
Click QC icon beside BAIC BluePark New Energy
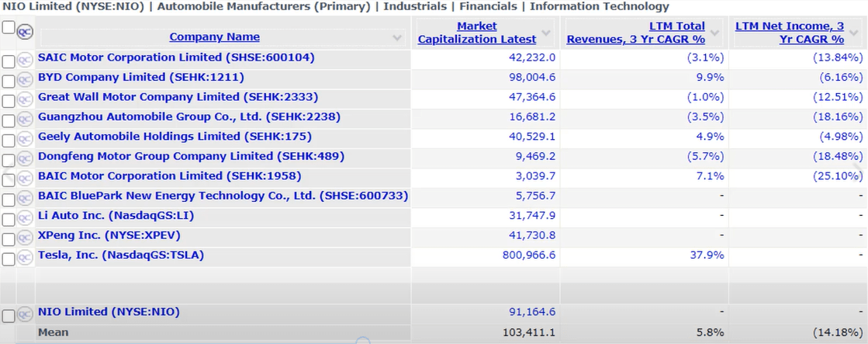coord(24,198)
